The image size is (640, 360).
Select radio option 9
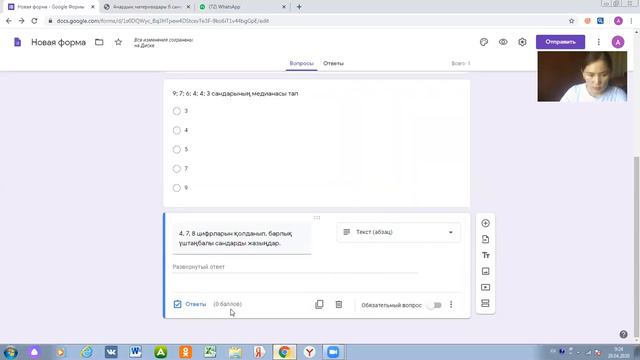point(176,188)
